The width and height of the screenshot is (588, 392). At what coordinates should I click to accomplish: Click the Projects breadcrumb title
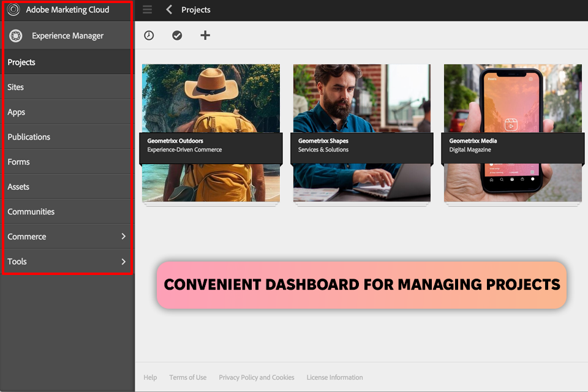pyautogui.click(x=196, y=10)
